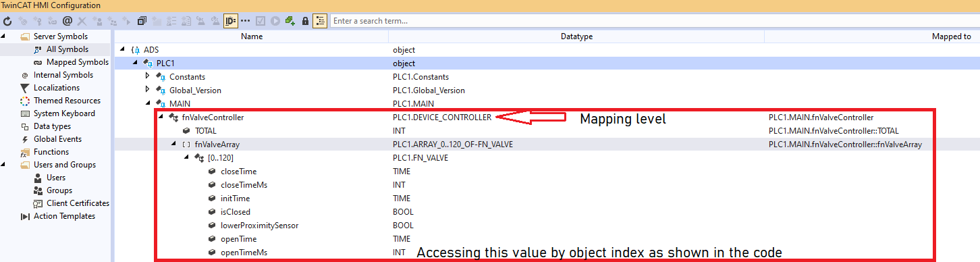
Task: Select the closeTimeMs symbol
Action: coord(244,185)
